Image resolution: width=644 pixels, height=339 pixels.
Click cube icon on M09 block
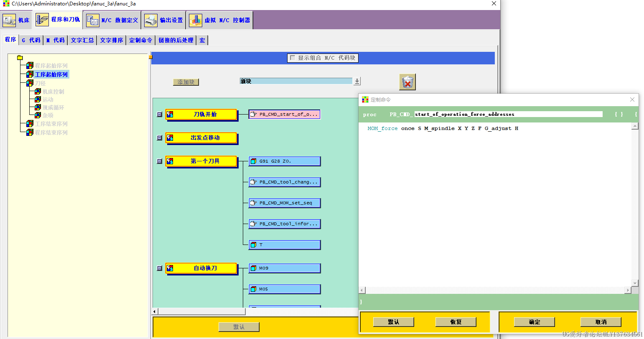pos(253,268)
